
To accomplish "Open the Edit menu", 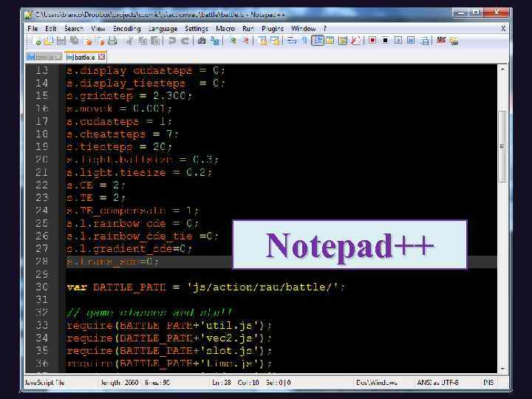I will click(x=50, y=29).
